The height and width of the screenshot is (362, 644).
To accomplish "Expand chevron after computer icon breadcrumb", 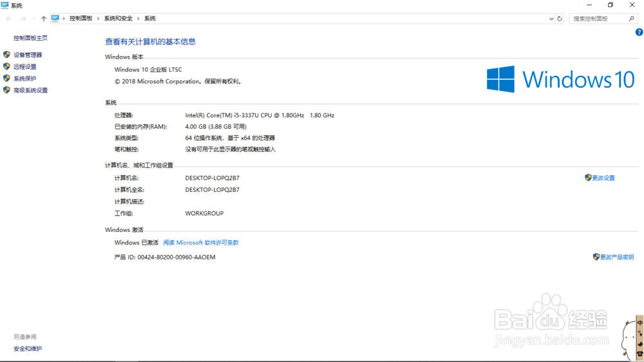I will (x=64, y=19).
